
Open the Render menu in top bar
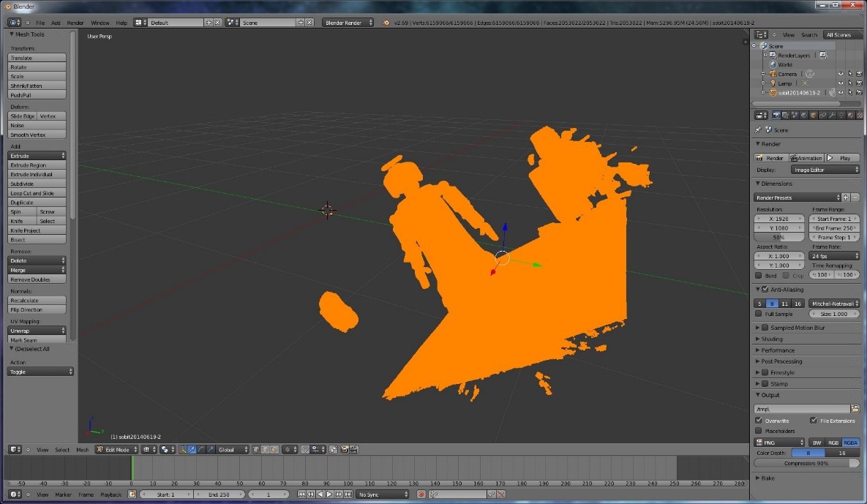tap(75, 23)
